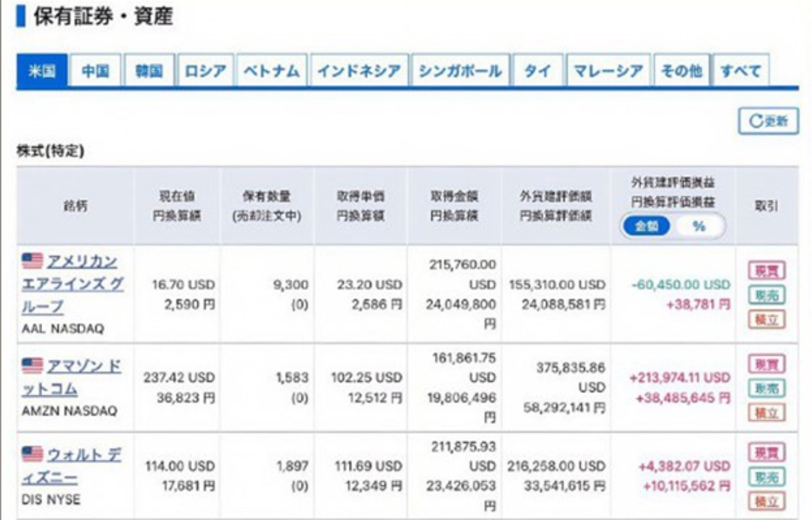Show the すべて tab

point(741,71)
